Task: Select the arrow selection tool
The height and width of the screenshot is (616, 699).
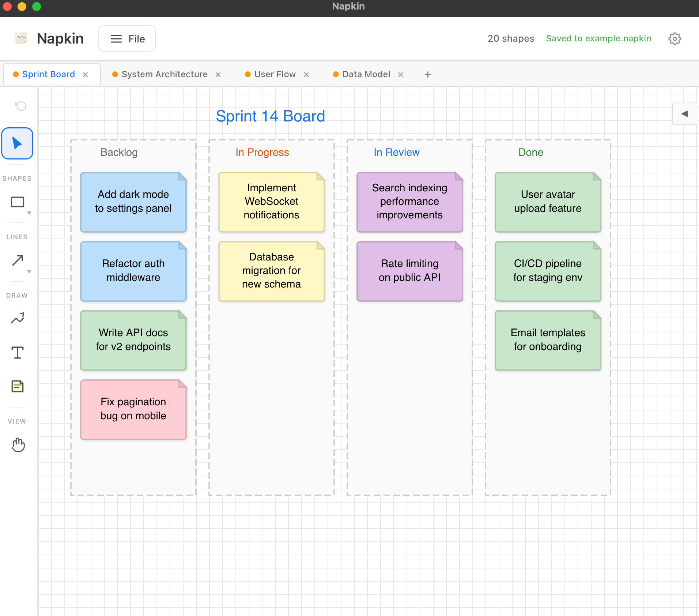Action: click(x=17, y=143)
